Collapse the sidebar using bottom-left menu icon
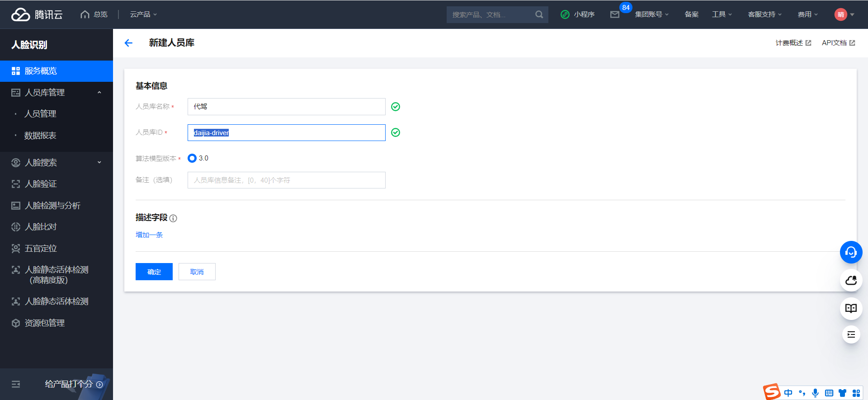 (x=16, y=384)
